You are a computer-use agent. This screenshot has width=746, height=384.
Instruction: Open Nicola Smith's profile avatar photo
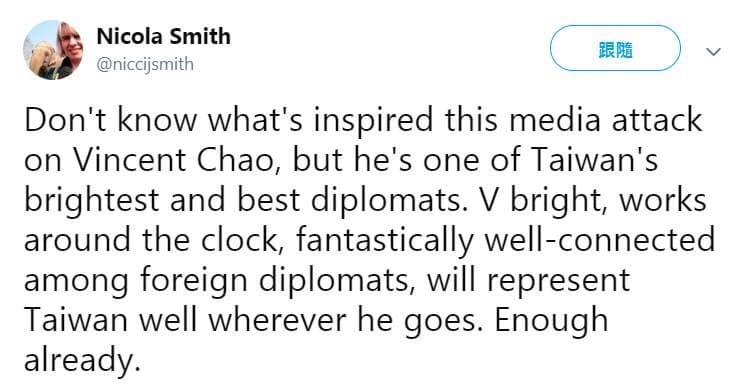(53, 50)
